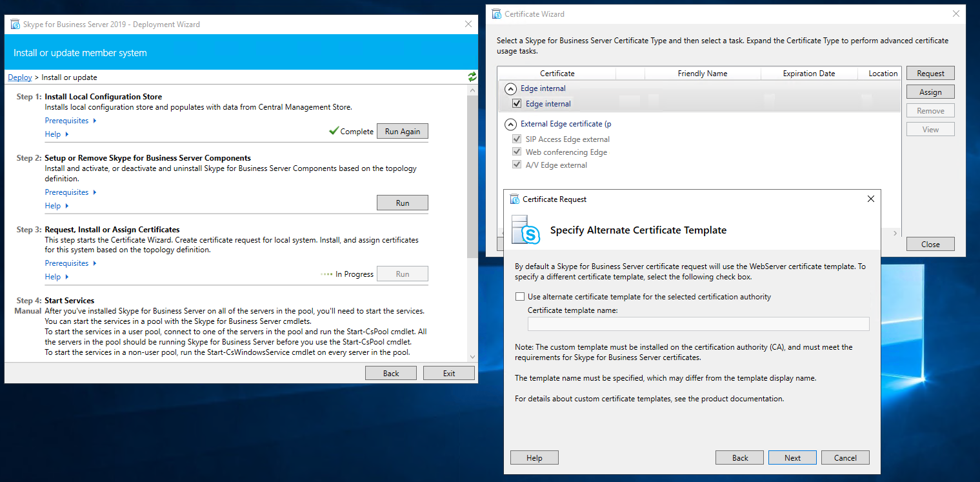Click the Certificate template name field
Viewport: 980px width, 482px height.
coord(698,324)
